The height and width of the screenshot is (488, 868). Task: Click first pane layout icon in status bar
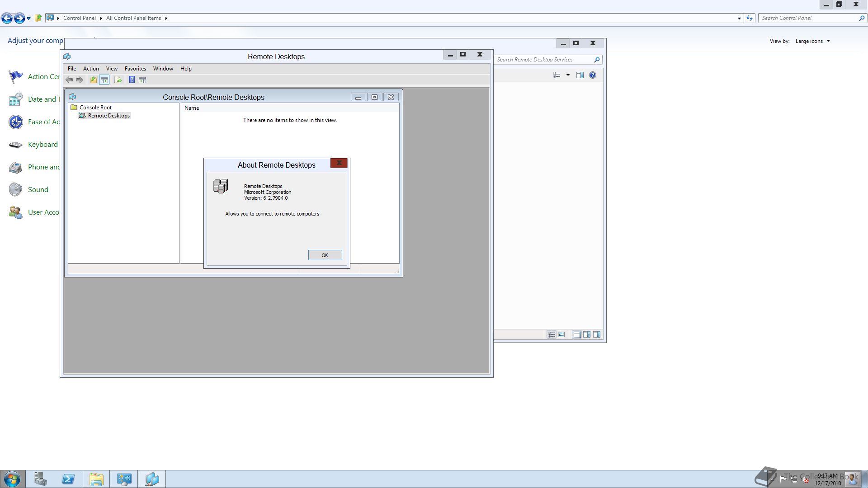pos(577,335)
